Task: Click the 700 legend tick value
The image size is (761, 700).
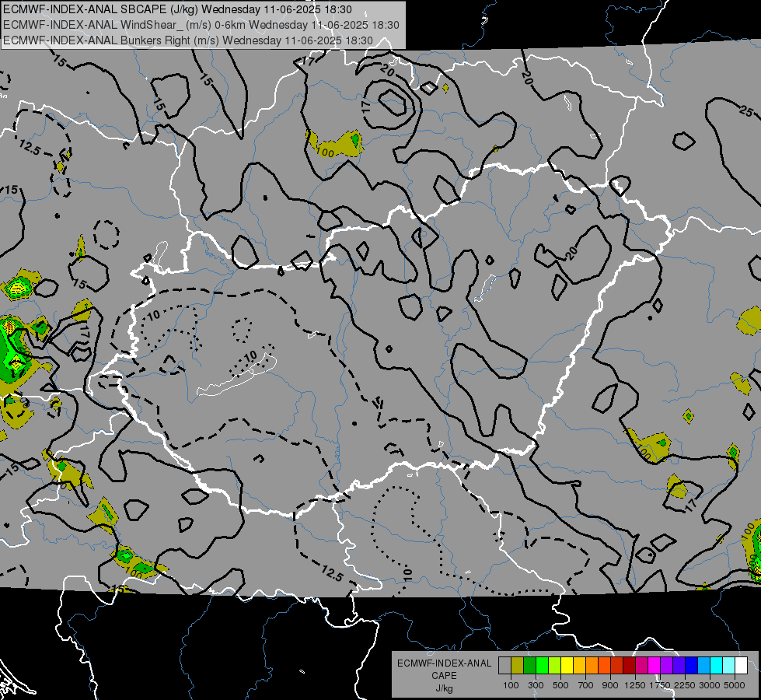Action: click(586, 685)
